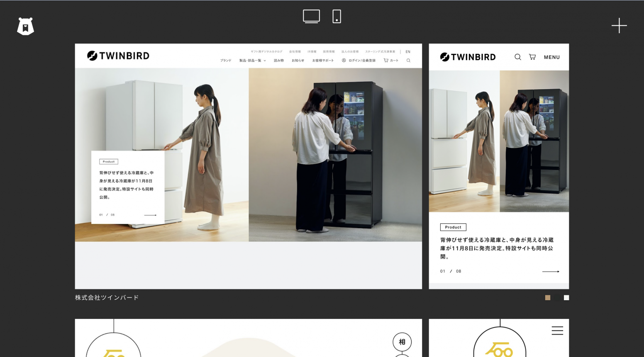The width and height of the screenshot is (644, 357).
Task: Open MENU in TWINBIRD mobile preview
Action: tap(552, 57)
